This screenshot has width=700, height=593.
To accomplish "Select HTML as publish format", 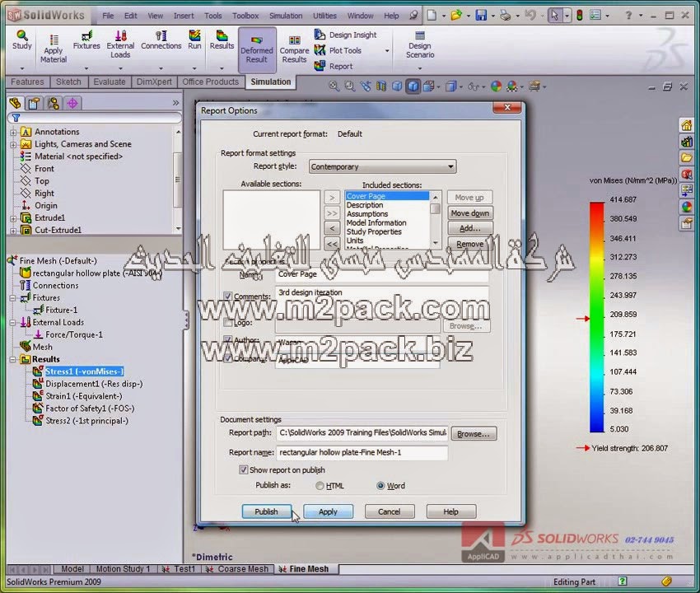I will [320, 486].
